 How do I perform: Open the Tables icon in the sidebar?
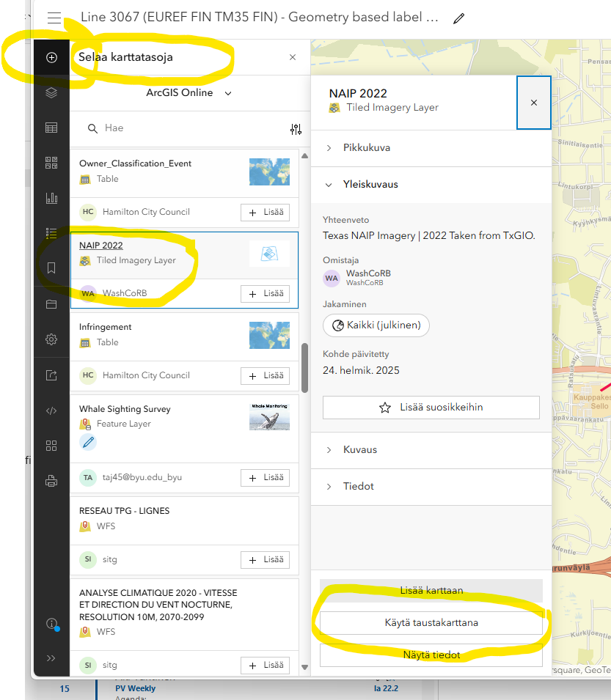click(x=51, y=127)
